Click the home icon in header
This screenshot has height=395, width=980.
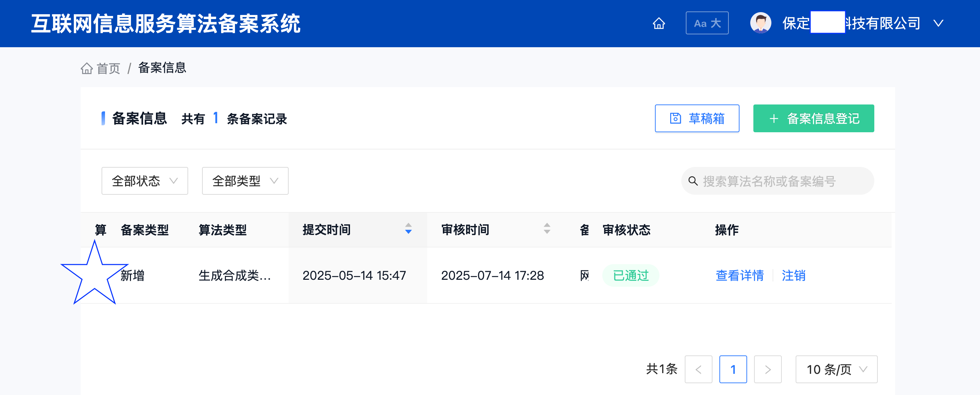point(658,23)
